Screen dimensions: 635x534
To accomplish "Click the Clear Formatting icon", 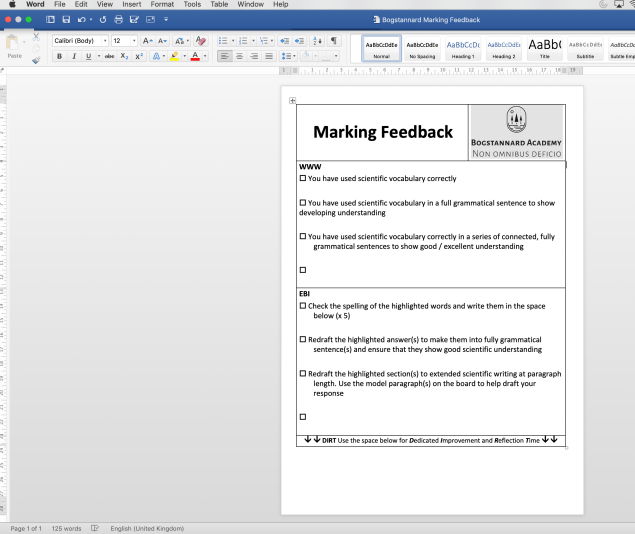I will (201, 41).
